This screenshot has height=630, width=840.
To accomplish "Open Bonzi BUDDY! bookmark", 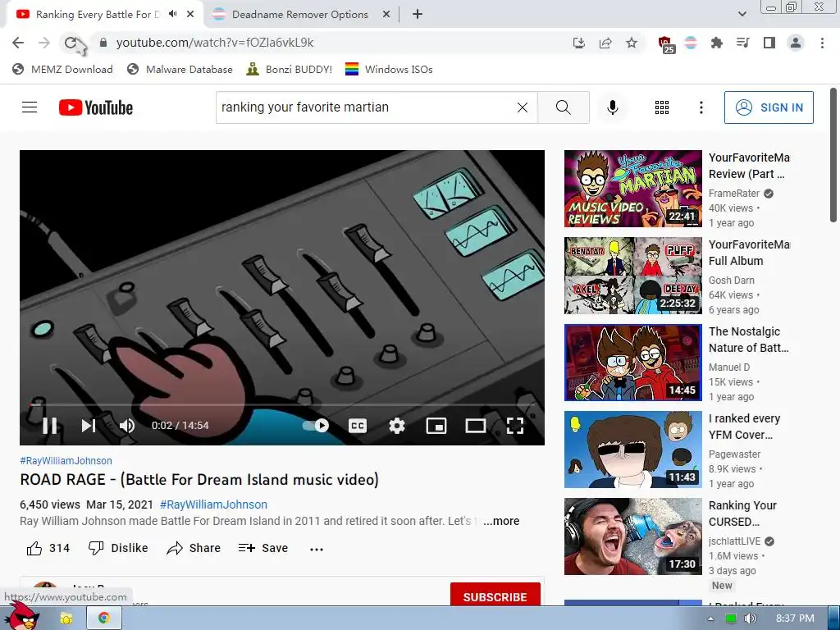I will tap(290, 70).
